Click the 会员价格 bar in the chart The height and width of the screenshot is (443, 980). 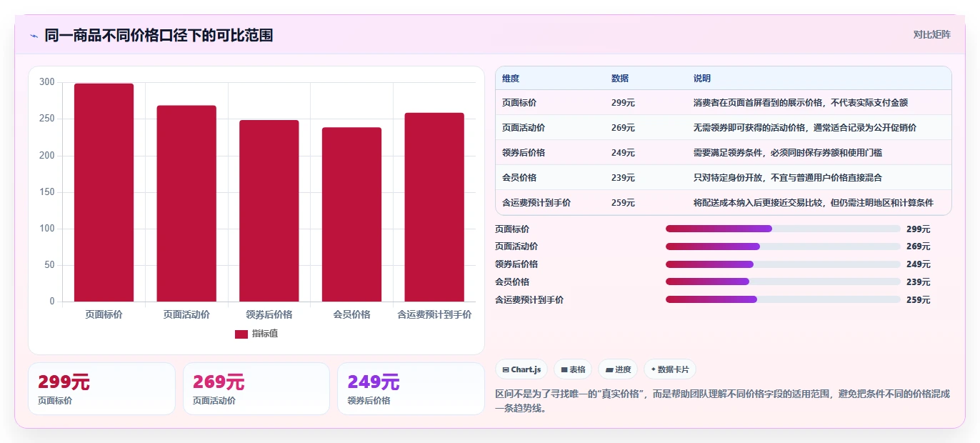click(x=351, y=214)
